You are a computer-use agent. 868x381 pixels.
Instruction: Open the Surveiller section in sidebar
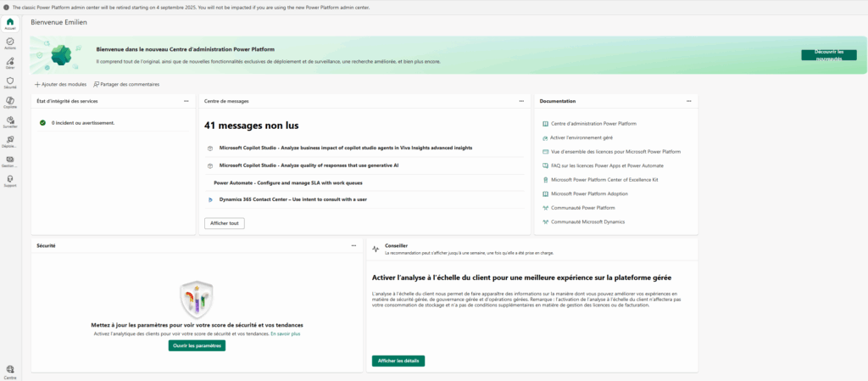(10, 122)
